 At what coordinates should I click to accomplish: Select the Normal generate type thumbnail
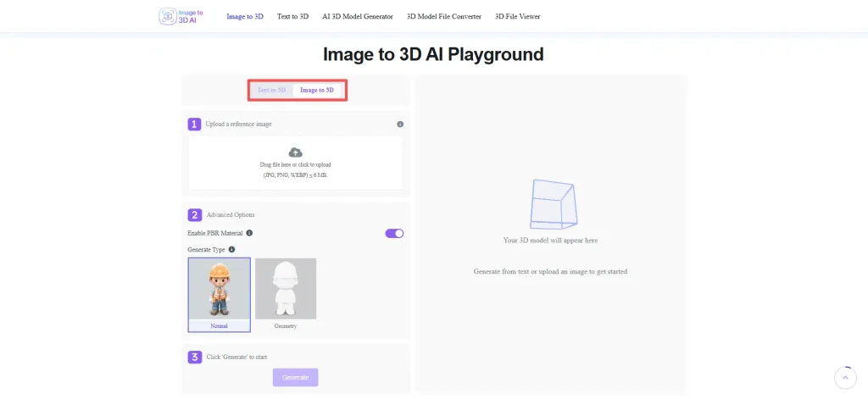[220, 295]
